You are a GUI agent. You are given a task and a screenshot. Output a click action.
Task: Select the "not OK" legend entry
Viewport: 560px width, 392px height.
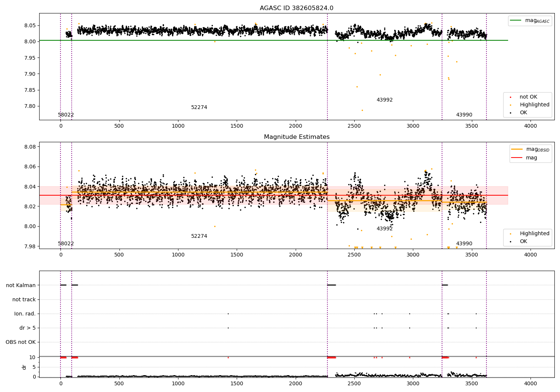pos(528,97)
